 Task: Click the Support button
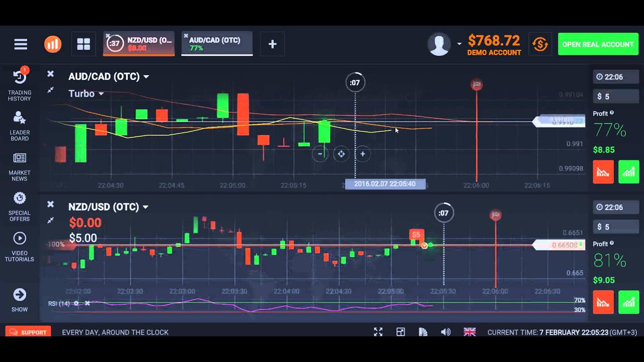pos(29,332)
